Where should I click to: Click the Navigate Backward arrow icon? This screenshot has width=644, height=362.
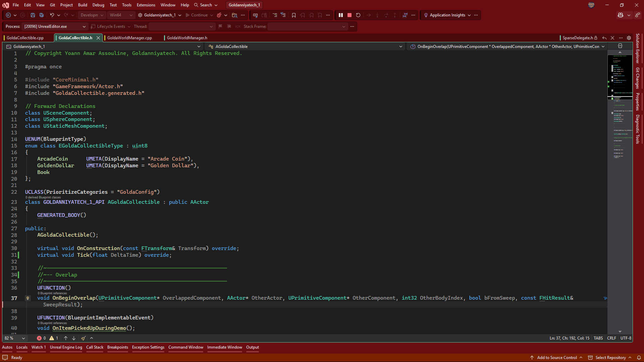pos(8,15)
